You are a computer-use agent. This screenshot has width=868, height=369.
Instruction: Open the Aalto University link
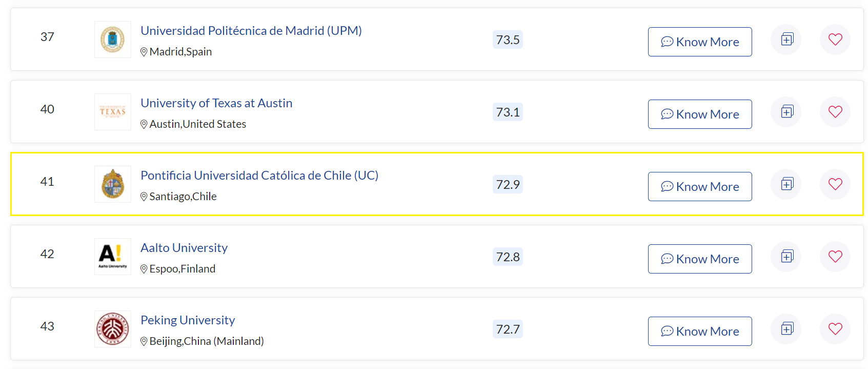tap(184, 248)
